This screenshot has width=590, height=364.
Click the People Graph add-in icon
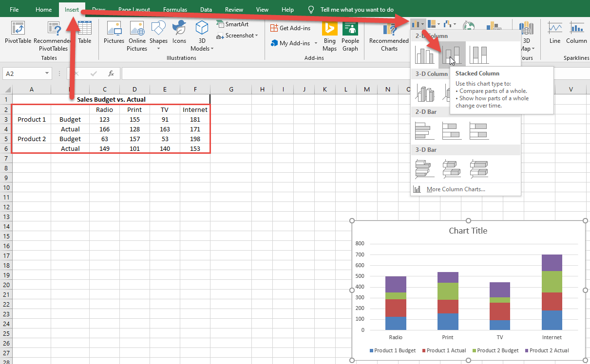[x=350, y=36]
